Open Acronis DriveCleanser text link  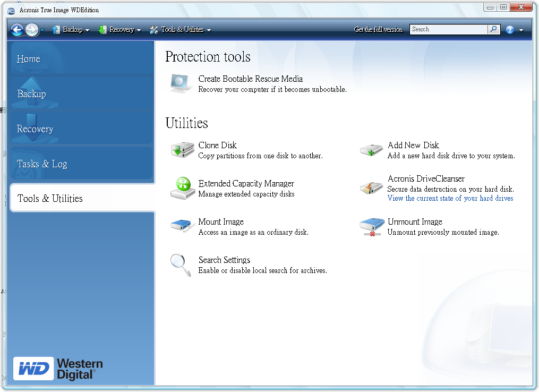click(426, 179)
